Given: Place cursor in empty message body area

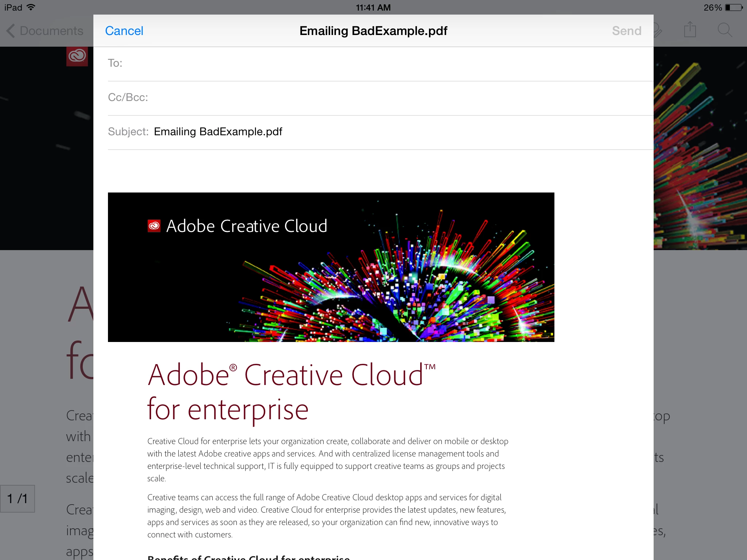Looking at the screenshot, I should coord(365,171).
